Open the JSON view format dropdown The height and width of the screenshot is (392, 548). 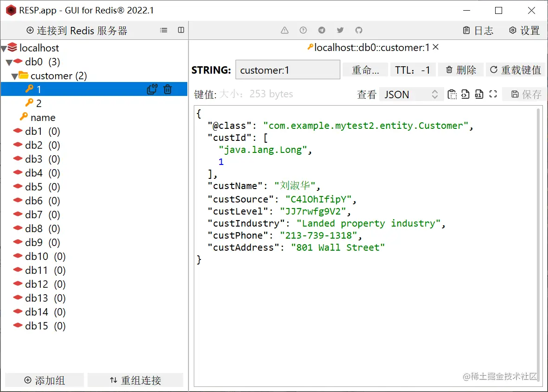411,95
